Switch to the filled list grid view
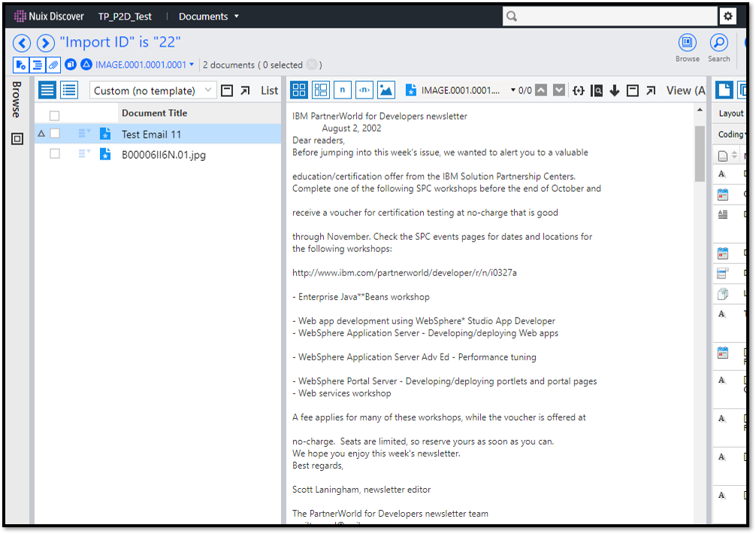The image size is (756, 534). [x=47, y=90]
